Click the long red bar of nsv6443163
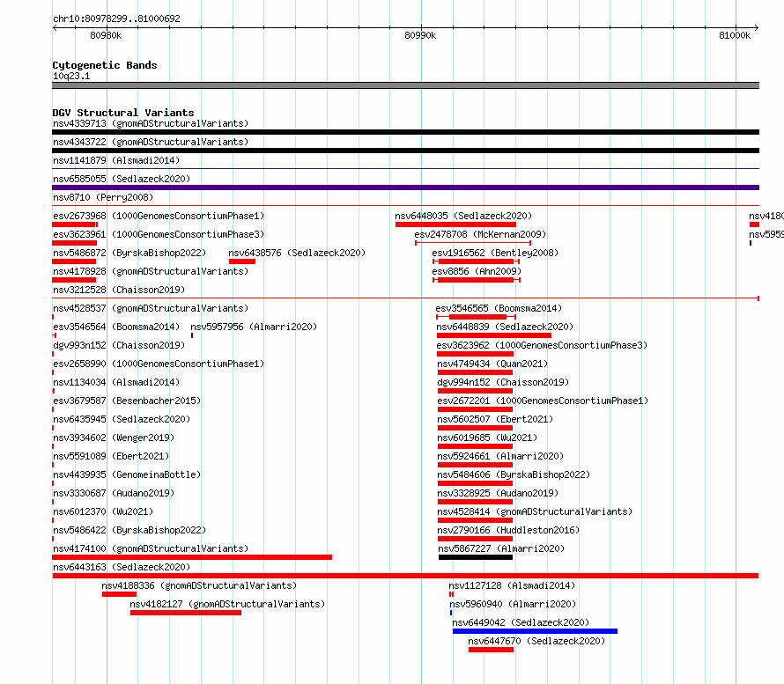 click(x=405, y=576)
